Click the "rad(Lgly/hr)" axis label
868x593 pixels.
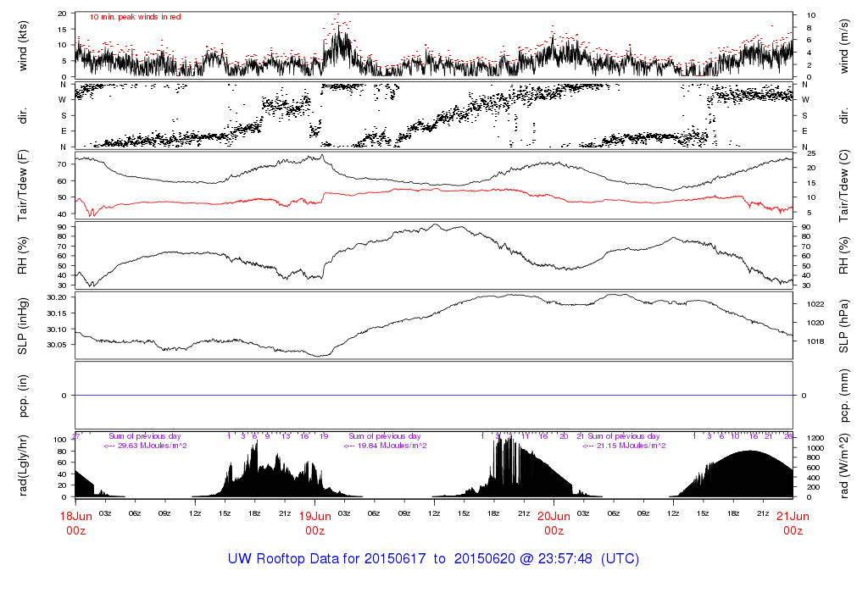23,466
